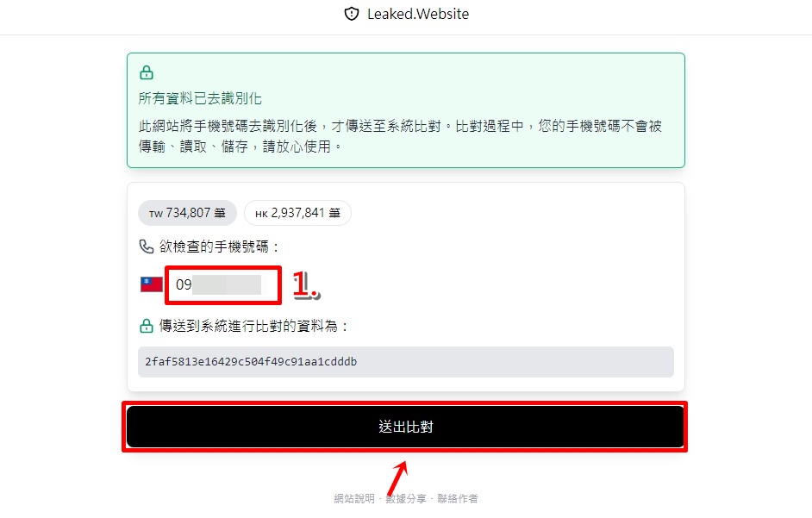Click the shield logo icon in header
Image resolution: width=812 pixels, height=518 pixels.
tap(352, 14)
